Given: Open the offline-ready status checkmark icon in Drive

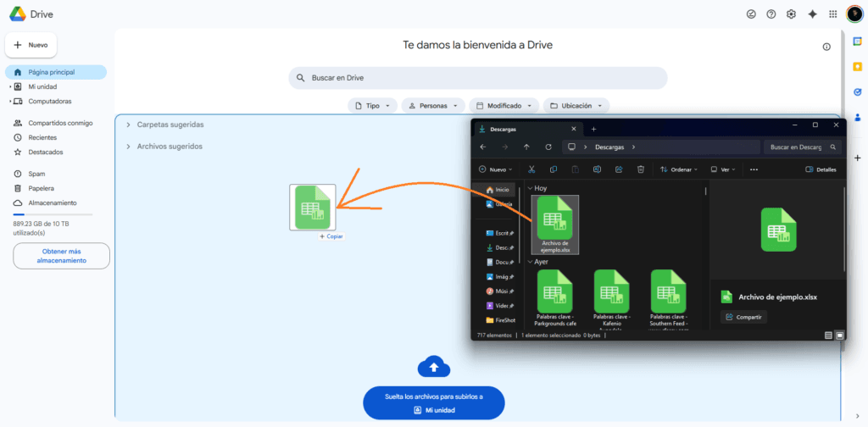Looking at the screenshot, I should 751,14.
